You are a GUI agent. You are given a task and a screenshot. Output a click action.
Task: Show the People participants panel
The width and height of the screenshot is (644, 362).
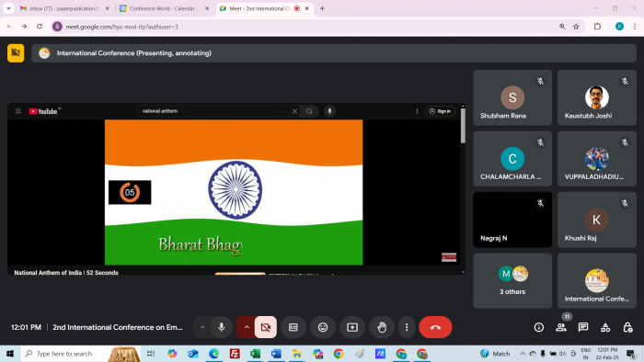[561, 327]
